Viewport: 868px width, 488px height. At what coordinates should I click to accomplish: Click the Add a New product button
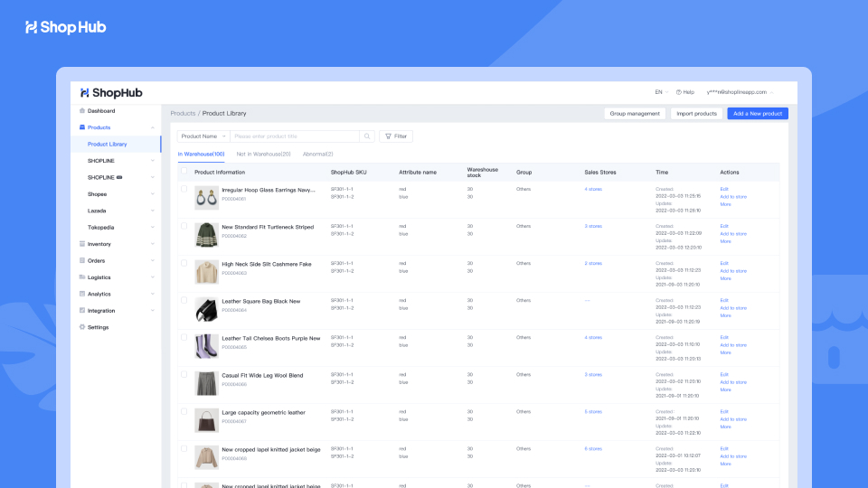(x=758, y=114)
